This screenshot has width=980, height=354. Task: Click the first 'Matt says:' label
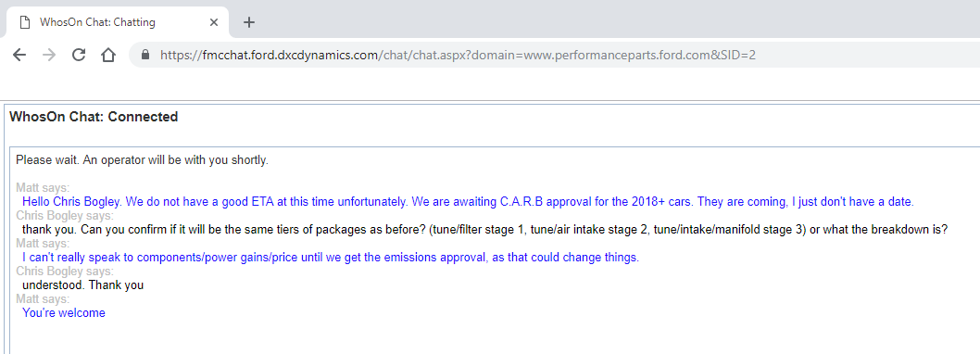(43, 188)
